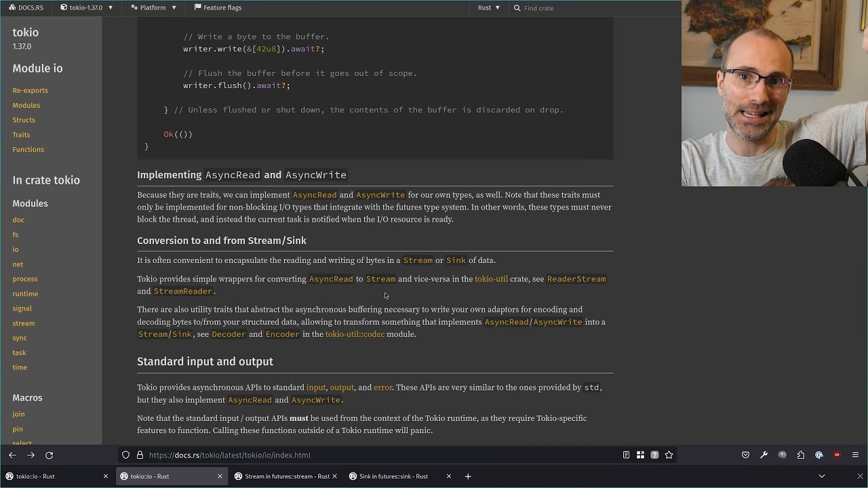Viewport: 868px width, 488px height.
Task: Open the join macro in sidebar
Action: [18, 414]
